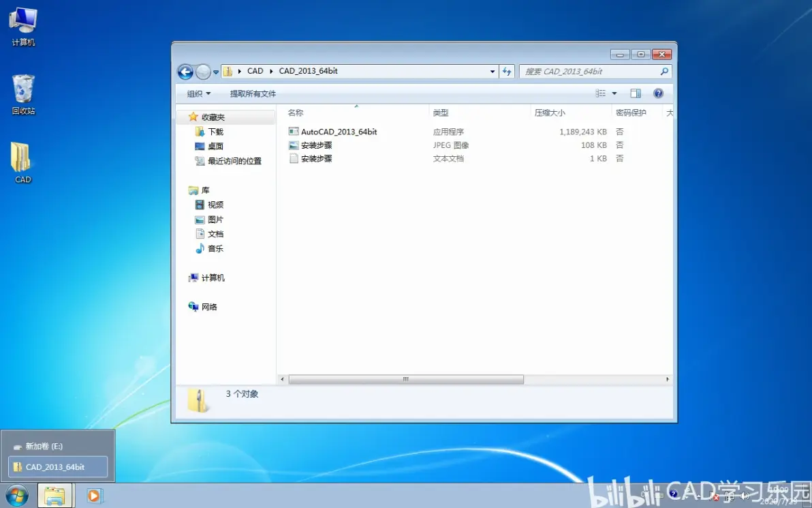Select 网络 in the navigation pane
812x508 pixels.
pyautogui.click(x=203, y=307)
